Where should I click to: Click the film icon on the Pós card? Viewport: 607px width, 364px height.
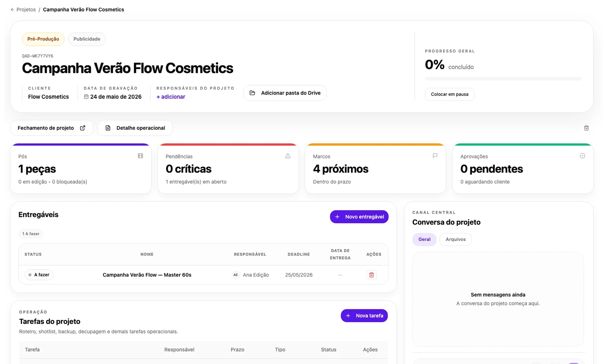coord(140,156)
